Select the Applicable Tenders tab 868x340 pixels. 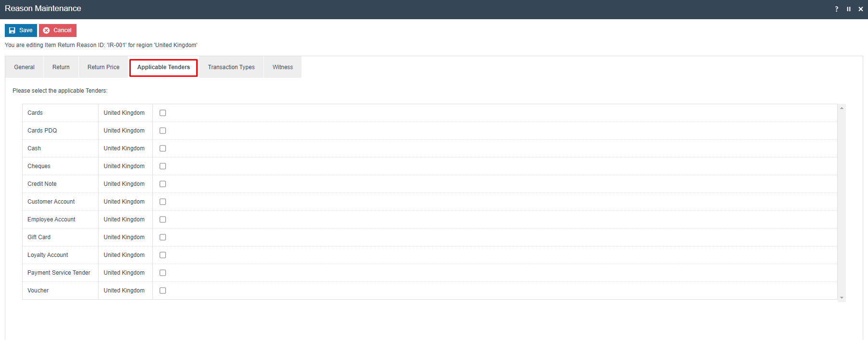(164, 67)
